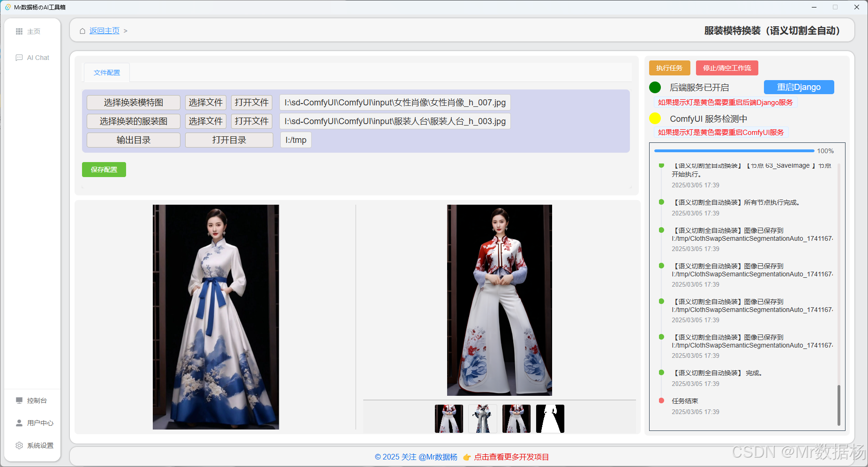Screen dimensions: 868x467
Task: Click the 选择换装的服装图 button
Action: pyautogui.click(x=134, y=121)
